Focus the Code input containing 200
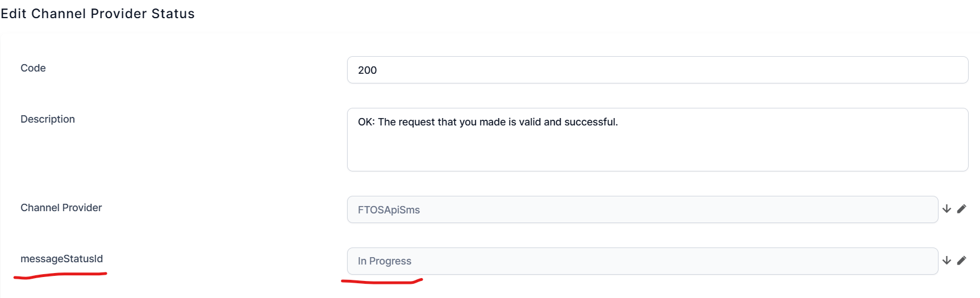Screen dimensions: 980x298 pyautogui.click(x=657, y=70)
